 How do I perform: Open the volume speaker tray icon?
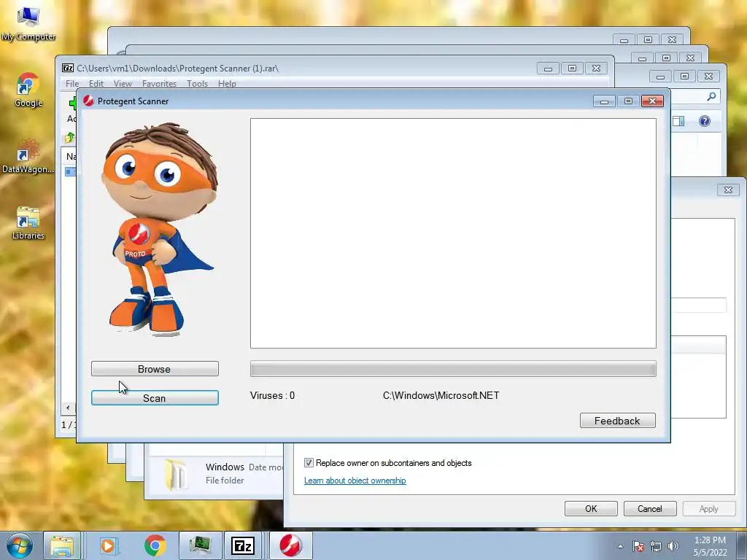[673, 546]
